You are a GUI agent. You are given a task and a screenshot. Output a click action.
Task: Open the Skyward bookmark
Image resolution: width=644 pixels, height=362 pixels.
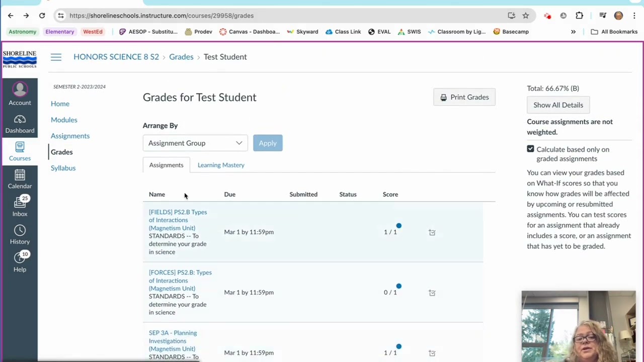click(x=302, y=32)
